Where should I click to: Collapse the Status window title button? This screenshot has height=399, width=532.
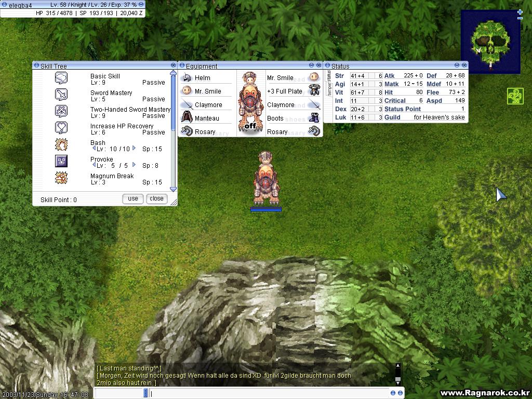click(x=327, y=65)
